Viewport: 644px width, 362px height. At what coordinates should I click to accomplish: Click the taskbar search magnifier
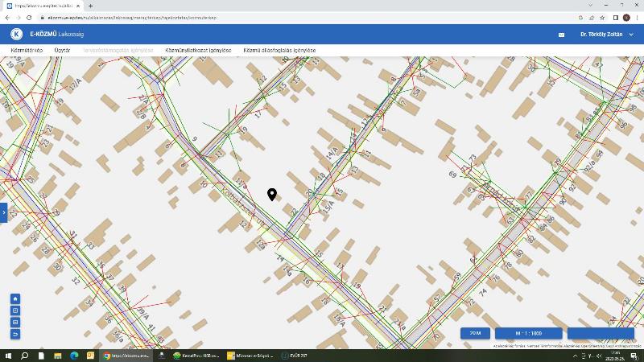[x=24, y=356]
